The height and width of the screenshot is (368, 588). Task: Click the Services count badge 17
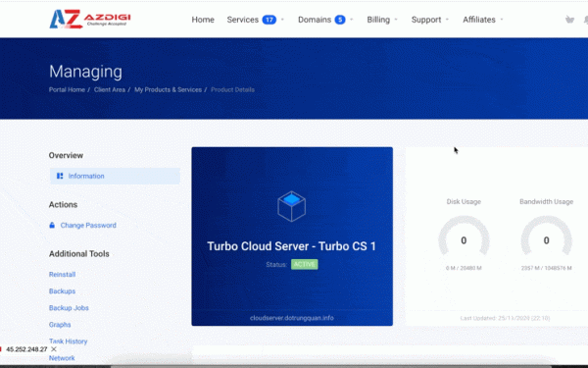coord(269,20)
